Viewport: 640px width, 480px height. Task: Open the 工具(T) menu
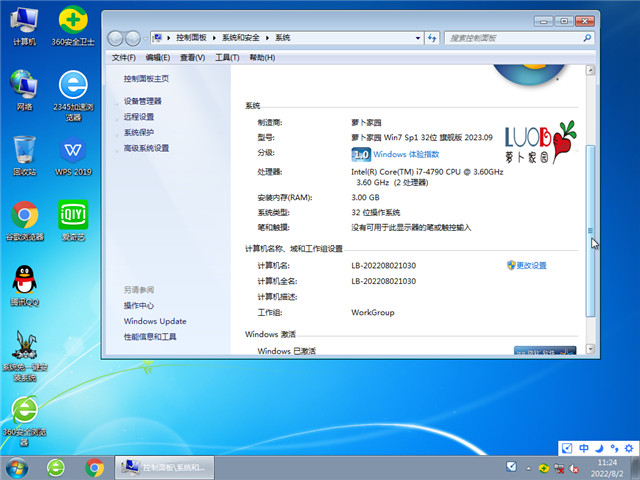tap(227, 58)
